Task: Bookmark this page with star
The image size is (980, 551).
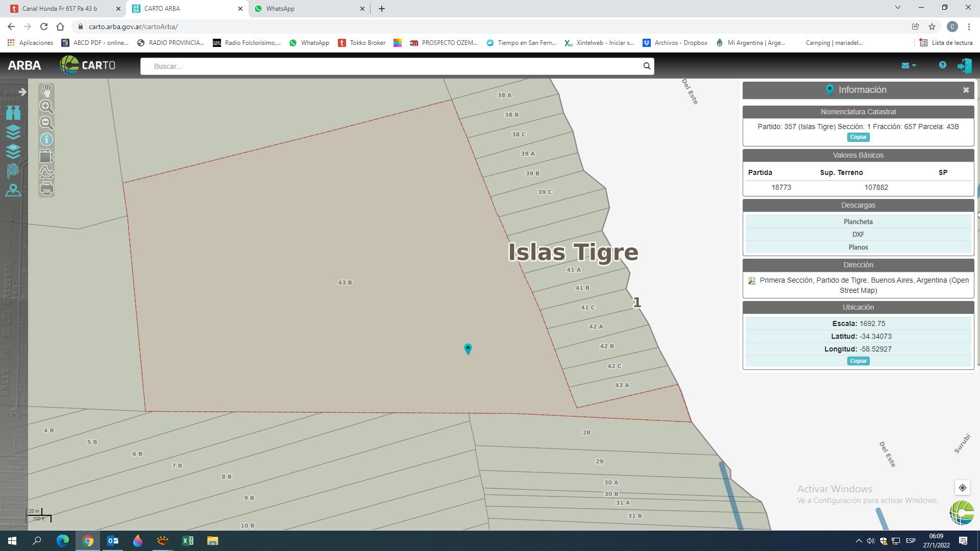Action: (932, 27)
